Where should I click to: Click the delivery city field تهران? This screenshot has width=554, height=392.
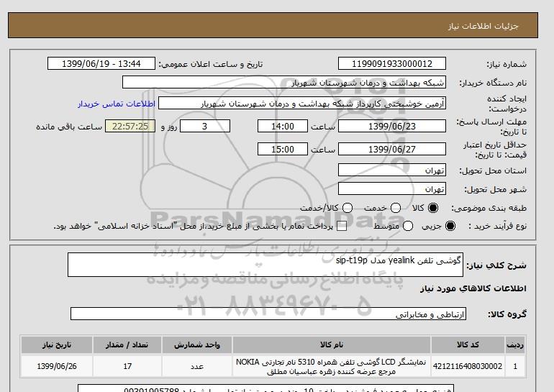[x=392, y=189]
